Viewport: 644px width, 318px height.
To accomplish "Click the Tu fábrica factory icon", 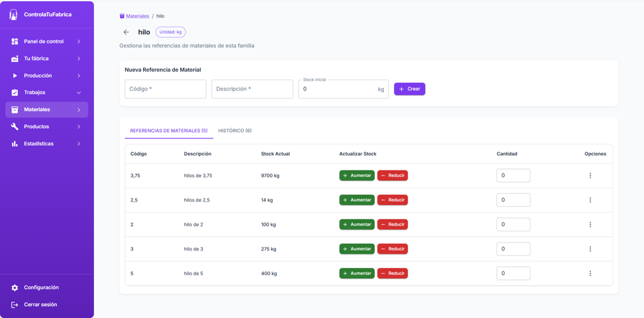I will point(16,58).
